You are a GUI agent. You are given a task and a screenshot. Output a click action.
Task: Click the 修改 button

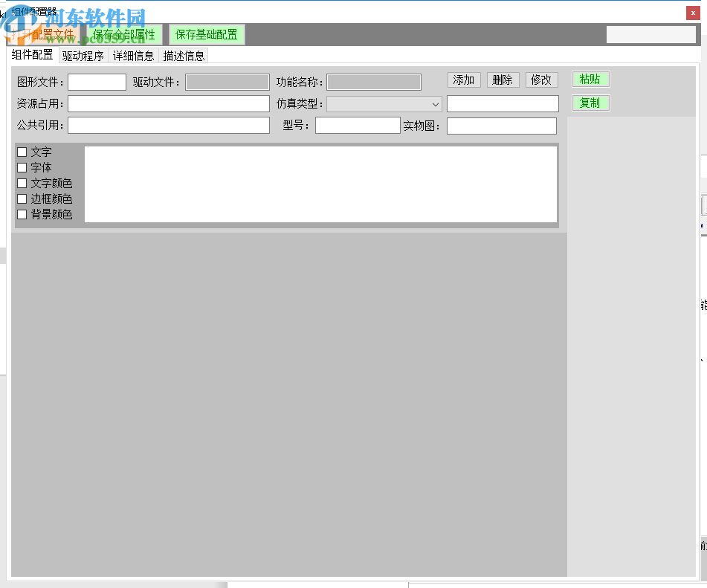[541, 80]
